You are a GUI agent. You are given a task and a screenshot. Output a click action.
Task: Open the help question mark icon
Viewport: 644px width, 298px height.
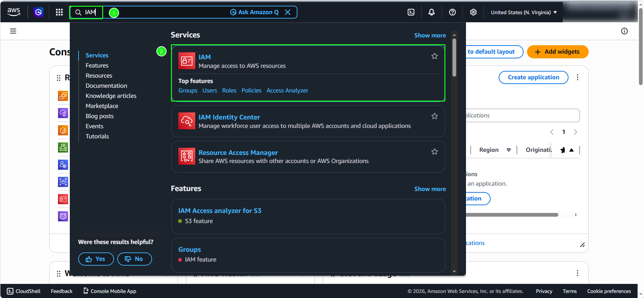452,12
